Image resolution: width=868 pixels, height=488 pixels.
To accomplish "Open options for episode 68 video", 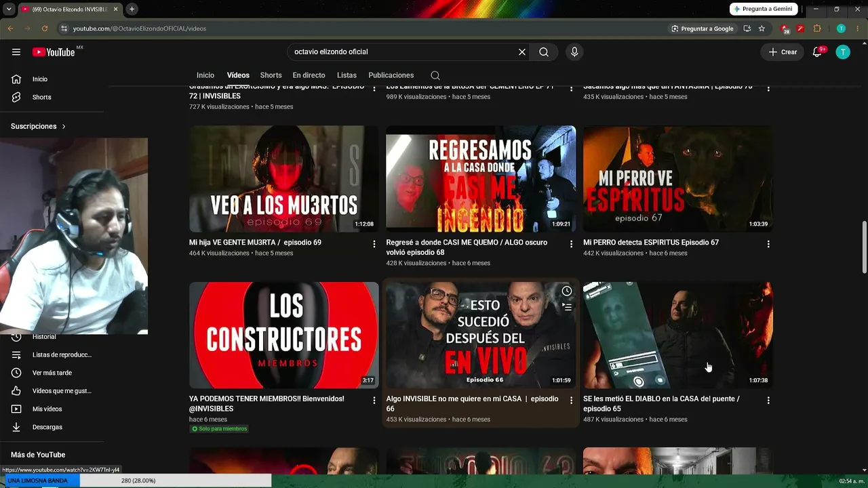I will (x=571, y=244).
